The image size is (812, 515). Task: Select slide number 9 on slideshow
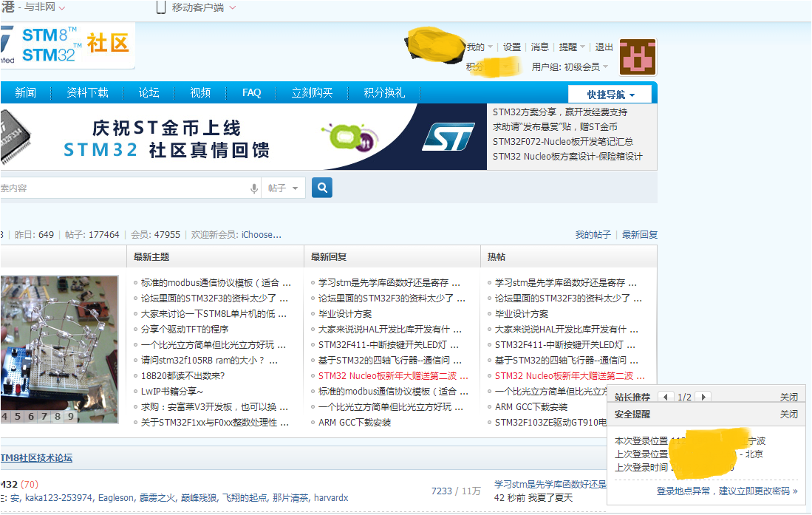[70, 416]
